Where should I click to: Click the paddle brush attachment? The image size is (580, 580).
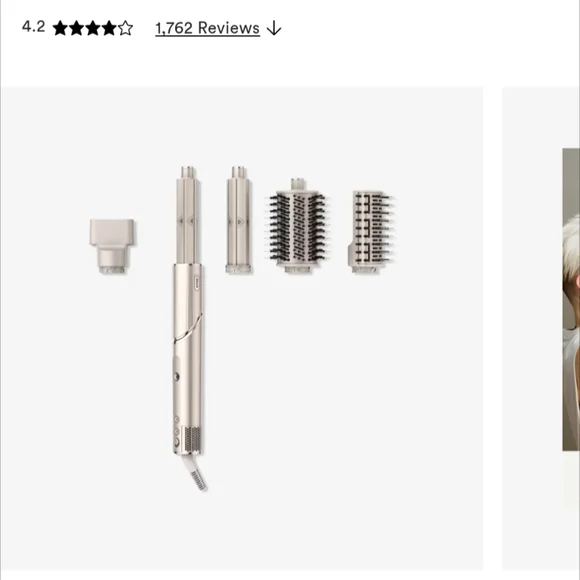[371, 232]
